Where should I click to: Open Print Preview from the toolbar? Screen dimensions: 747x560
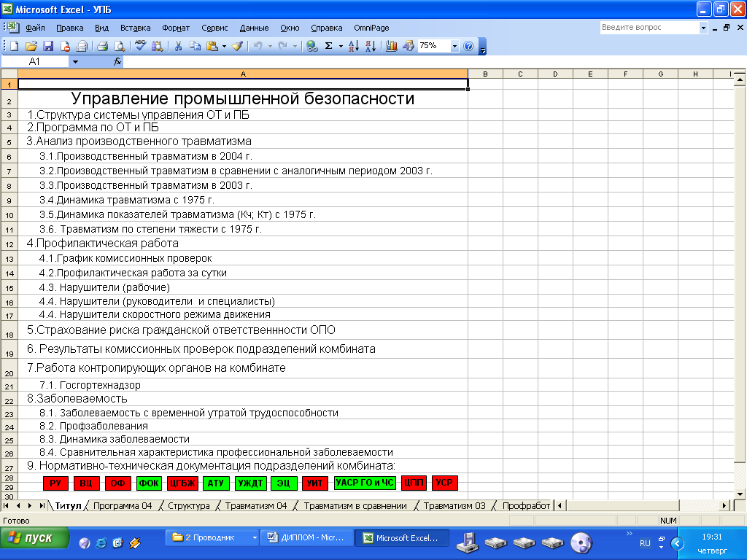(119, 46)
